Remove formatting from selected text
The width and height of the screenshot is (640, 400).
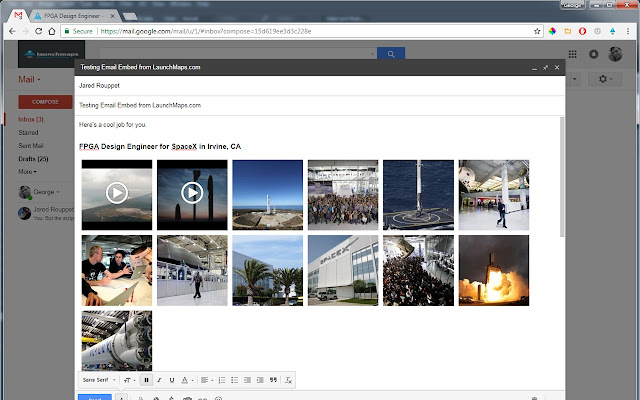[x=288, y=380]
